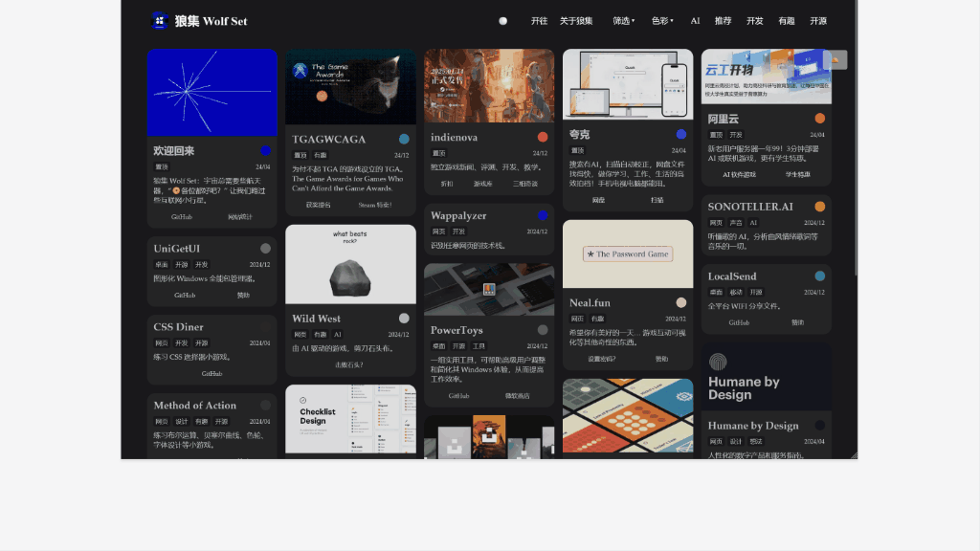Click the gray floating button at top right
Viewport: 980px width, 551px height.
(835, 60)
